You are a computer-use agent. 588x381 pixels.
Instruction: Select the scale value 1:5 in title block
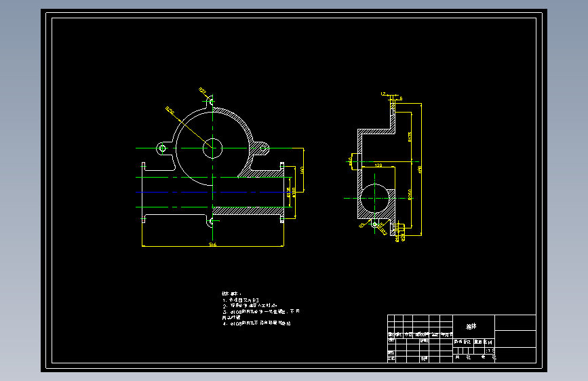point(490,350)
